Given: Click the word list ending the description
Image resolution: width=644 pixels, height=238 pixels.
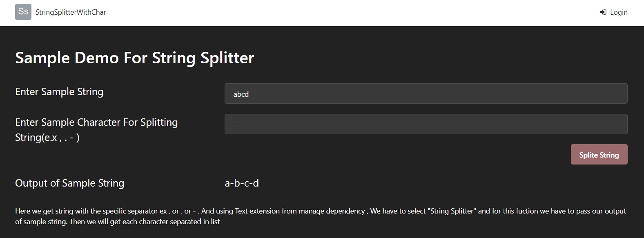Looking at the screenshot, I should click(x=215, y=222).
